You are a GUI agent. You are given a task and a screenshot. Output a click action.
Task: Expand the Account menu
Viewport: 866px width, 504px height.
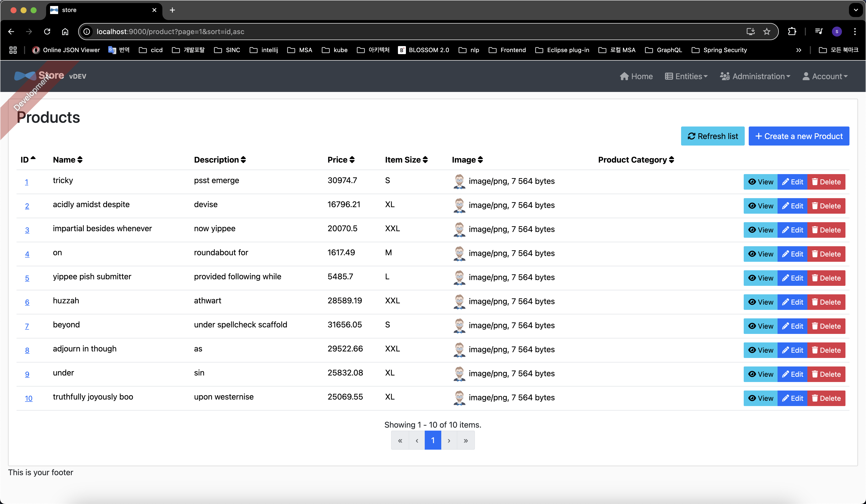825,76
